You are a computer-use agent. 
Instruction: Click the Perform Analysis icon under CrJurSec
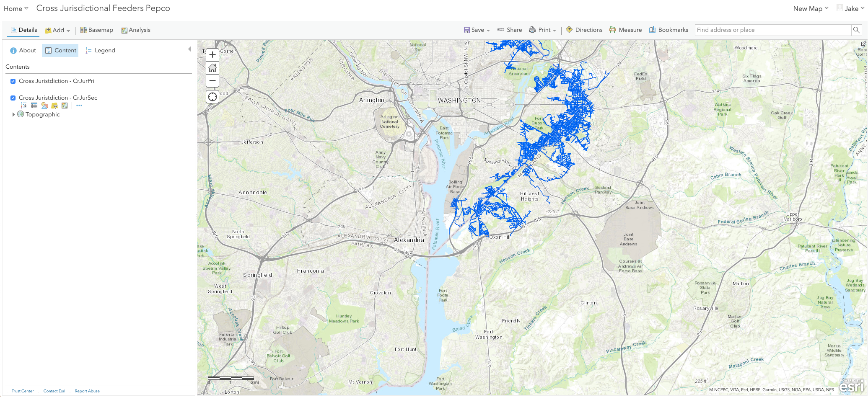point(65,106)
